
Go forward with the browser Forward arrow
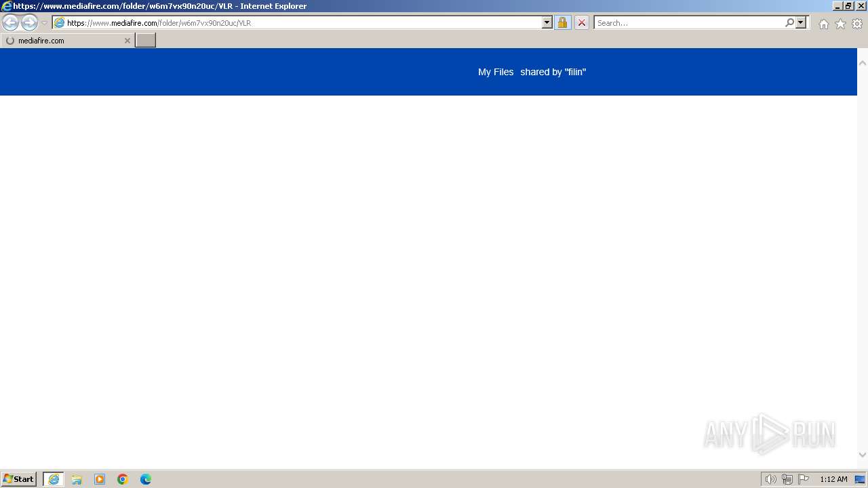click(x=29, y=23)
